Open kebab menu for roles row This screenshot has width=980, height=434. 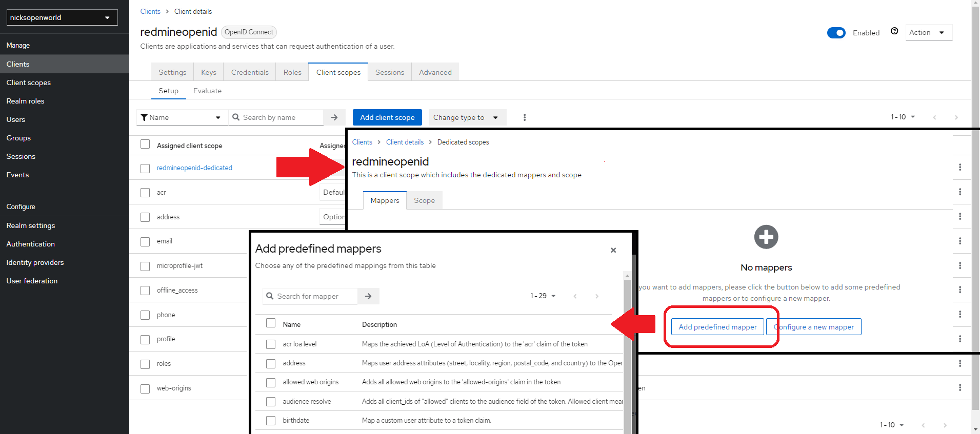960,363
